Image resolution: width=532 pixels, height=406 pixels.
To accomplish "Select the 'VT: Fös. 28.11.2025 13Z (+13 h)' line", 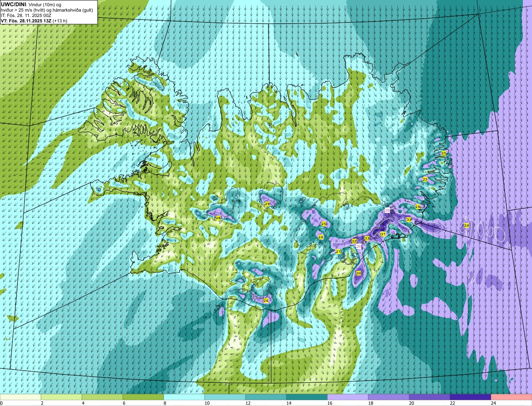I will click(34, 20).
